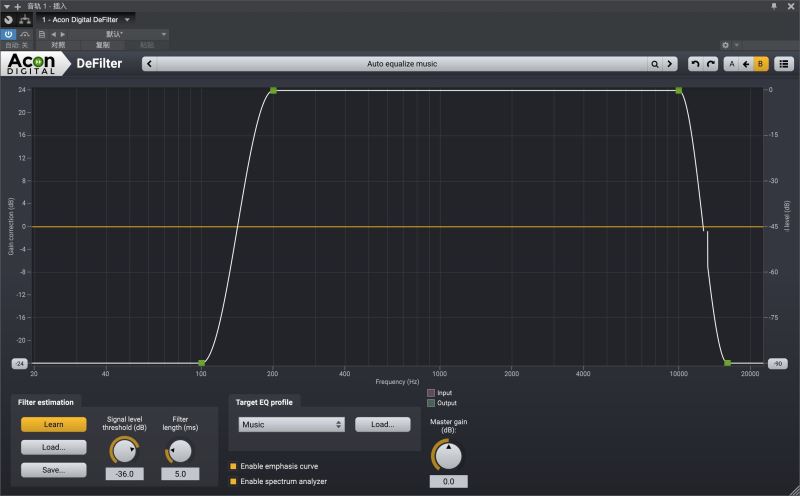Go to previous host preset
Viewport: 800px width, 496px height.
pyautogui.click(x=54, y=34)
